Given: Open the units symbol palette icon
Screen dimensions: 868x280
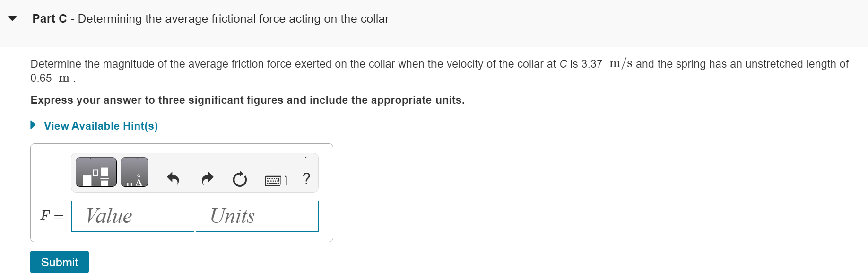Looking at the screenshot, I should tap(135, 172).
